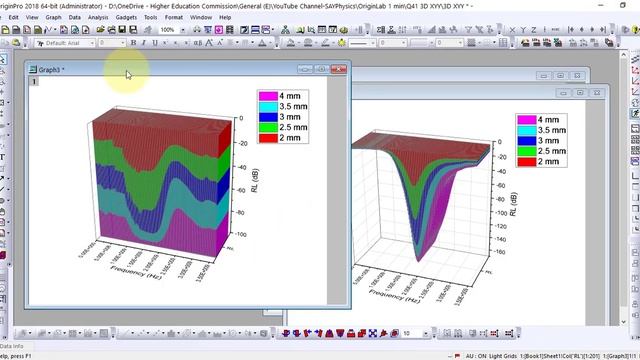The image size is (640, 360).
Task: Open the 100% zoom dropdown
Action: pyautogui.click(x=183, y=30)
